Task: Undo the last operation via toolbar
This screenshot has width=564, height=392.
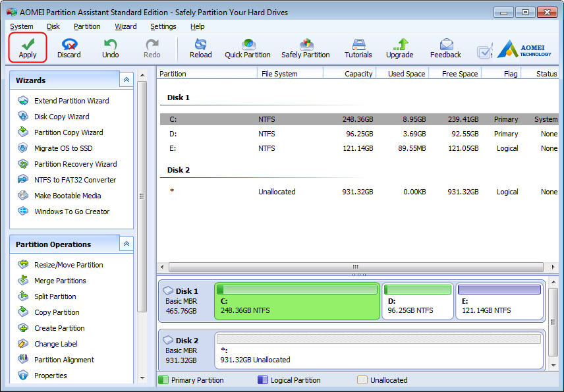Action: coord(110,48)
